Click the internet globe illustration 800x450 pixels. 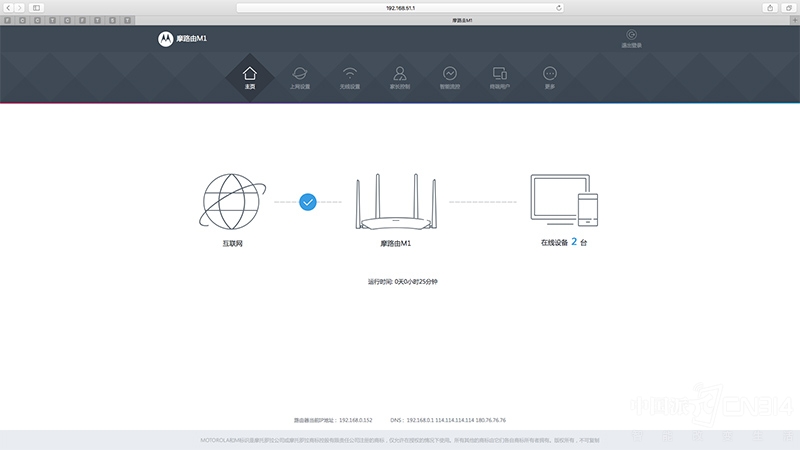point(232,202)
